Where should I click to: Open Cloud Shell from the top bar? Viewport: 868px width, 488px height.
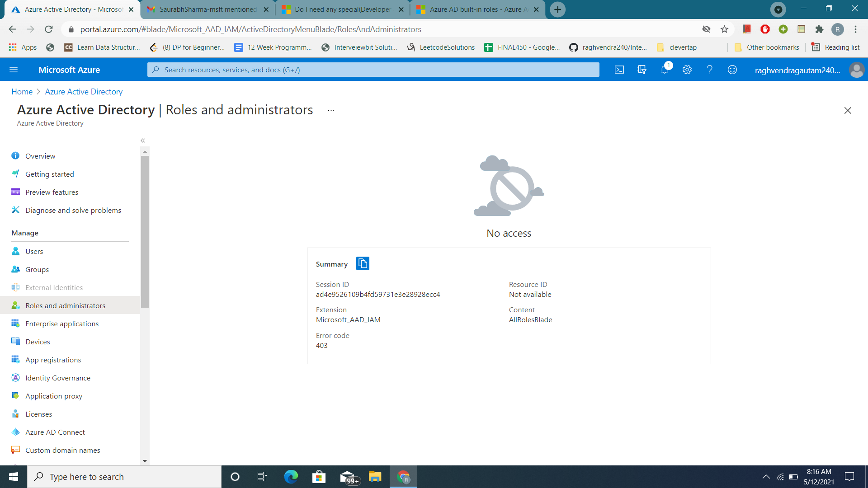(x=619, y=70)
